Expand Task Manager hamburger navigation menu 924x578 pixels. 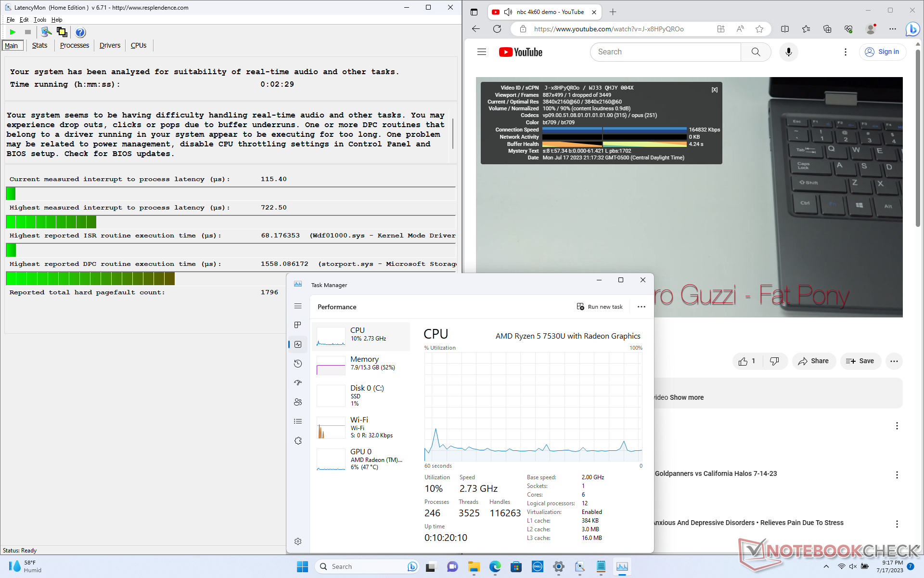click(298, 306)
